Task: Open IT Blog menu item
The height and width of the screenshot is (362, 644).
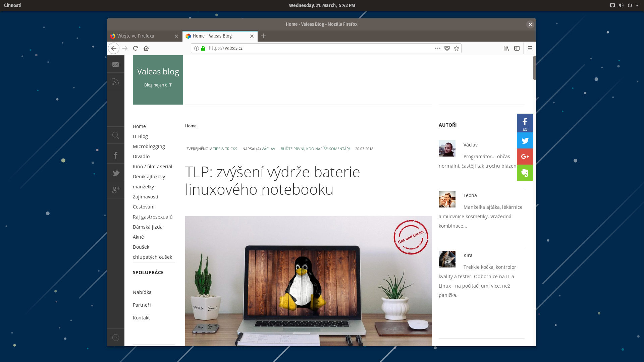Action: pos(140,136)
